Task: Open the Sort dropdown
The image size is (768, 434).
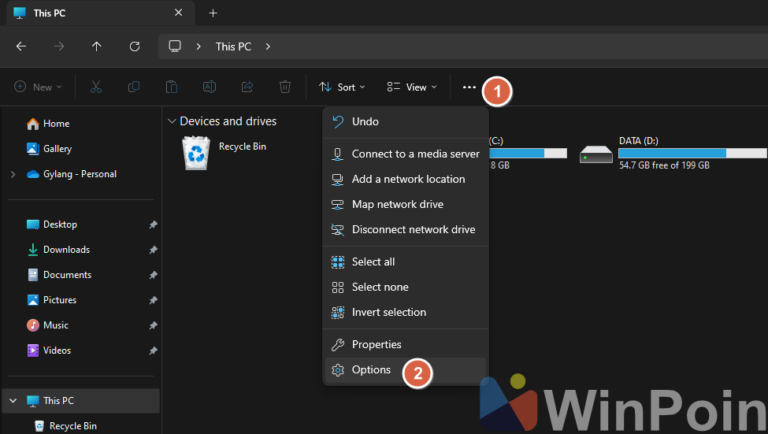Action: (342, 87)
